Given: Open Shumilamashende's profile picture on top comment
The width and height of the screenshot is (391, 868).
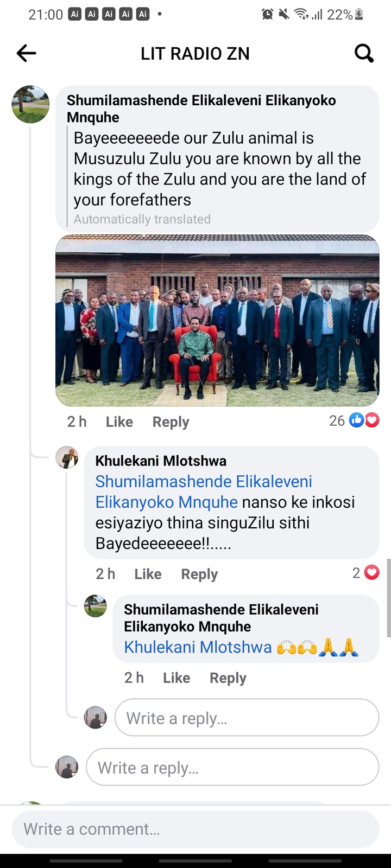Looking at the screenshot, I should pos(30,104).
